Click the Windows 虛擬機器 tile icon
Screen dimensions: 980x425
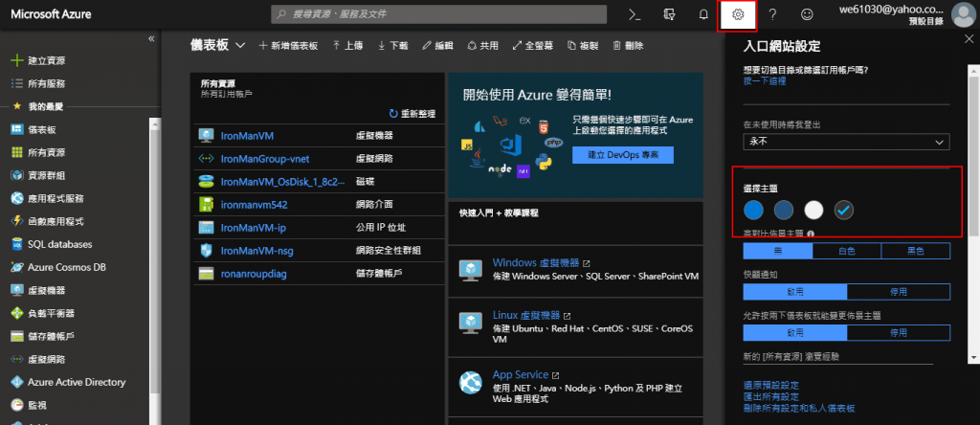pyautogui.click(x=469, y=269)
